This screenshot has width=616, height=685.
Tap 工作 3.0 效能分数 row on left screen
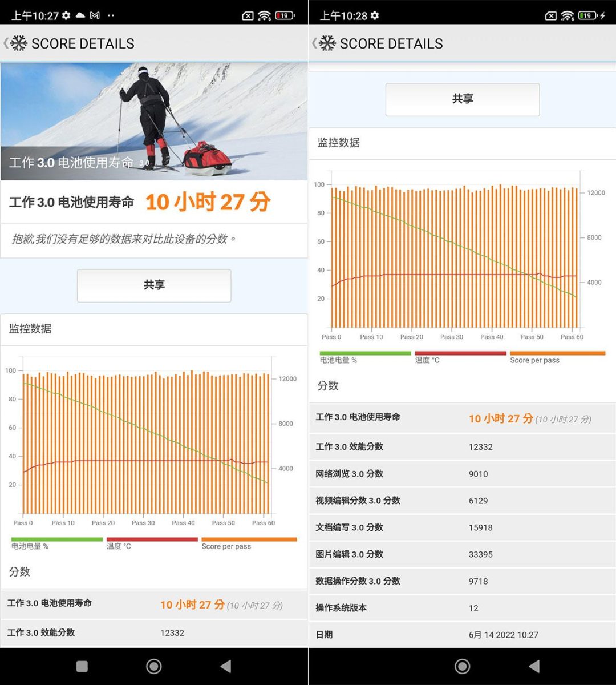pyautogui.click(x=154, y=632)
